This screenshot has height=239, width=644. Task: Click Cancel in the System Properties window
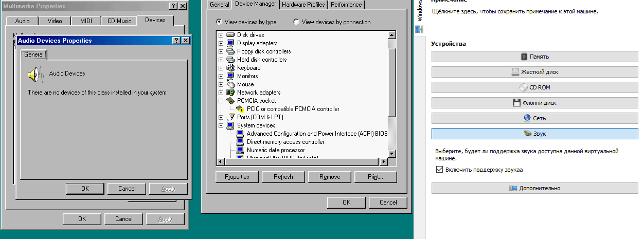pos(388,203)
